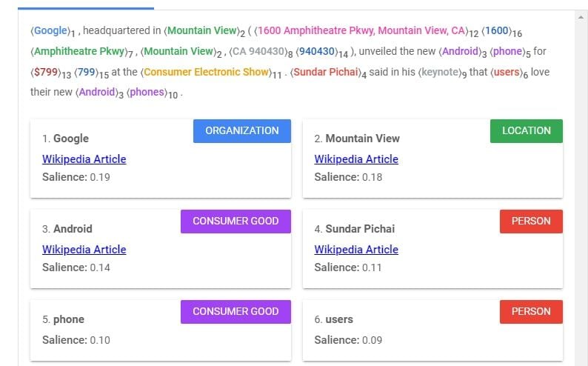The image size is (588, 366).
Task: Click the PERSON badge on Sundar Pichai card
Action: pyautogui.click(x=531, y=222)
